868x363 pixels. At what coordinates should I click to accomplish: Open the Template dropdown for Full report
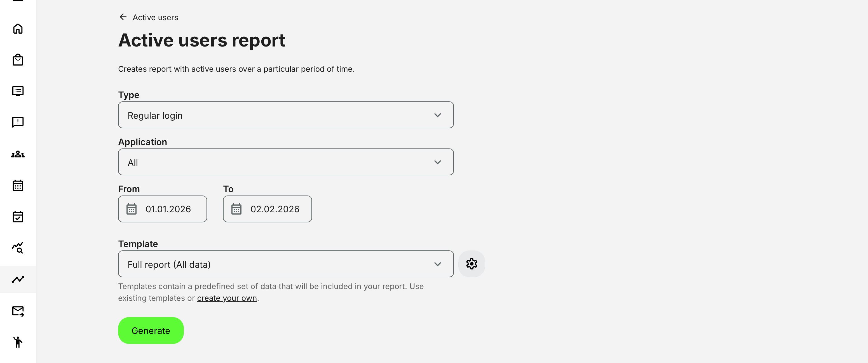286,264
